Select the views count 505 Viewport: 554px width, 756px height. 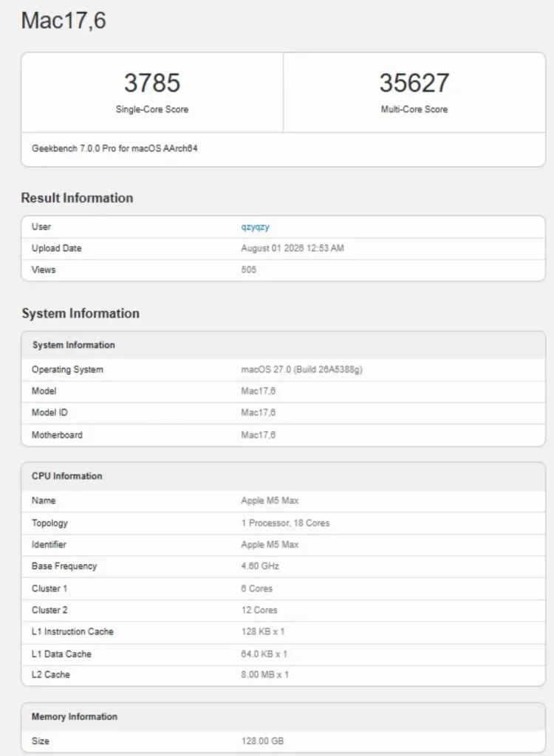(248, 270)
